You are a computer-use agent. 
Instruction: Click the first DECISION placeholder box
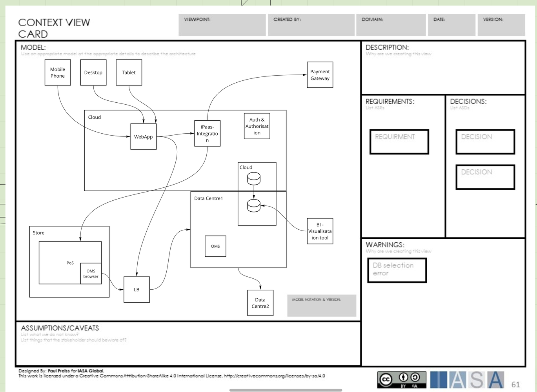(485, 141)
